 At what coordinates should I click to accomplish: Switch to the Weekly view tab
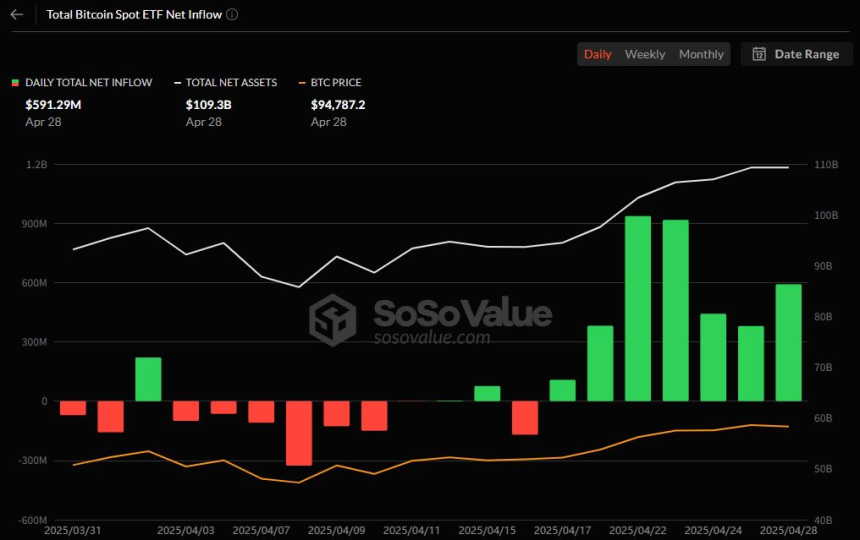click(645, 54)
